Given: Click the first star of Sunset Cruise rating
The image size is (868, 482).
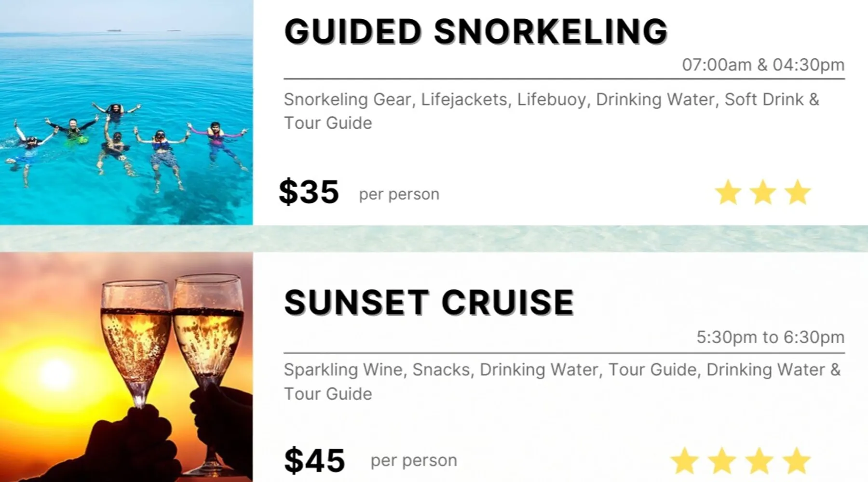Looking at the screenshot, I should [684, 460].
